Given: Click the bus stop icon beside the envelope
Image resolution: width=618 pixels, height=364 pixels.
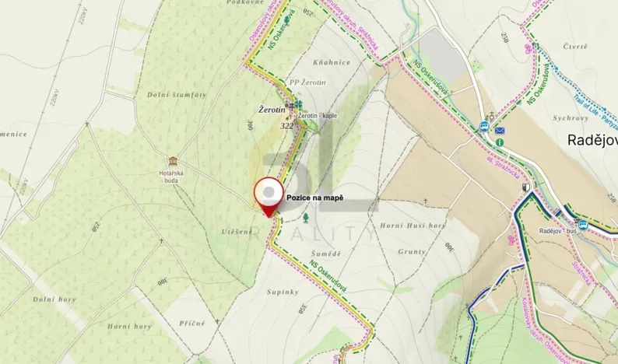Looking at the screenshot, I should 484,127.
